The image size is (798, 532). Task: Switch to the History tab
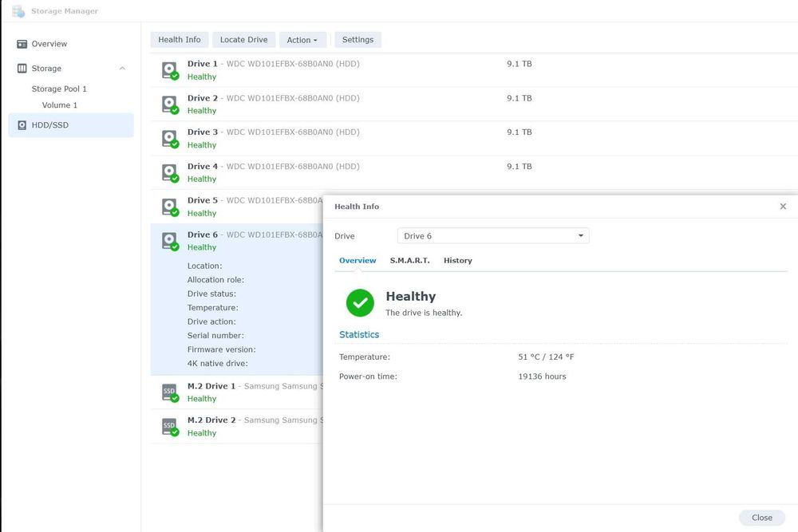[457, 260]
